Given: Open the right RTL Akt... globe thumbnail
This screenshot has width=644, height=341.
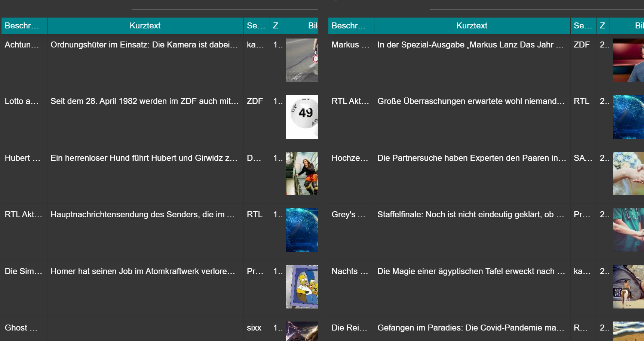Looking at the screenshot, I should [x=628, y=117].
